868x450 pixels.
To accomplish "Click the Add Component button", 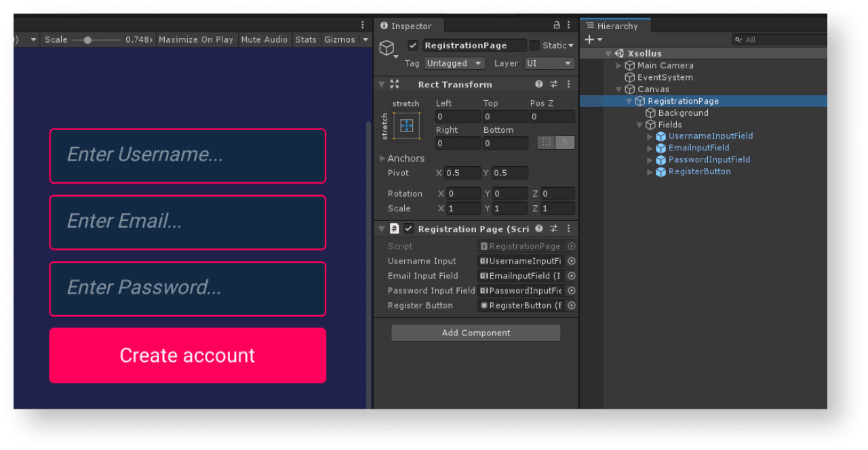I will click(476, 333).
